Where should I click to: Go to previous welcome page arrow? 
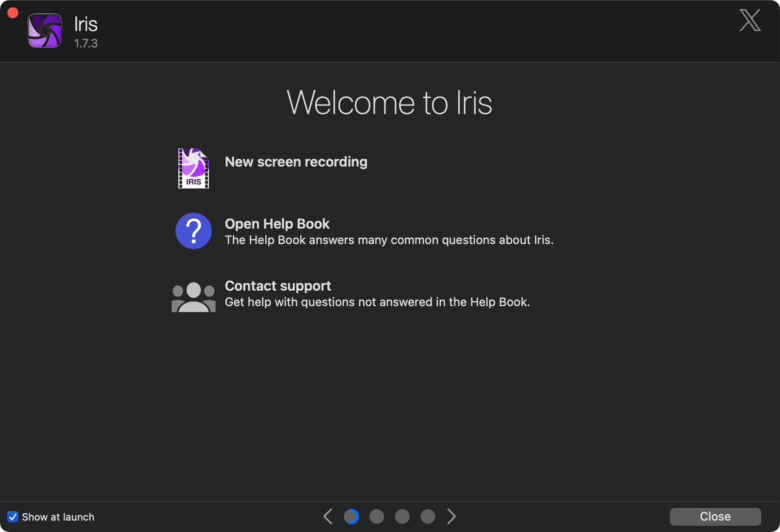click(x=328, y=516)
